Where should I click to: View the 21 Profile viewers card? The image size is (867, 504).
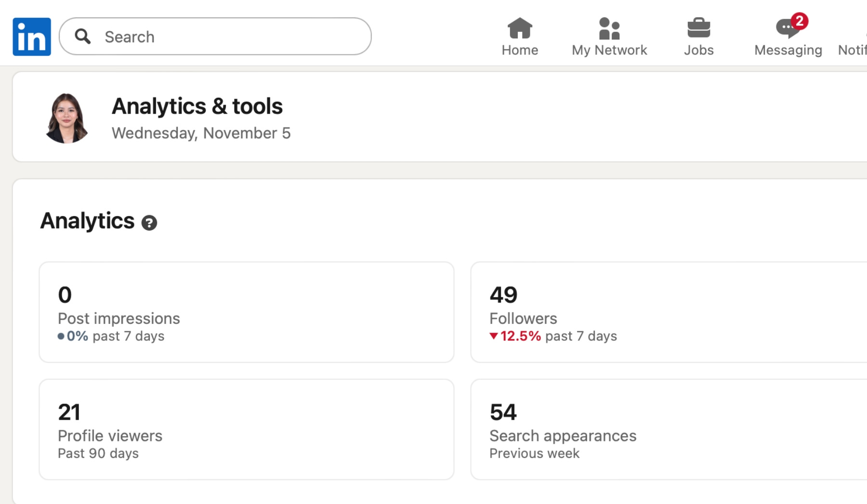[247, 429]
